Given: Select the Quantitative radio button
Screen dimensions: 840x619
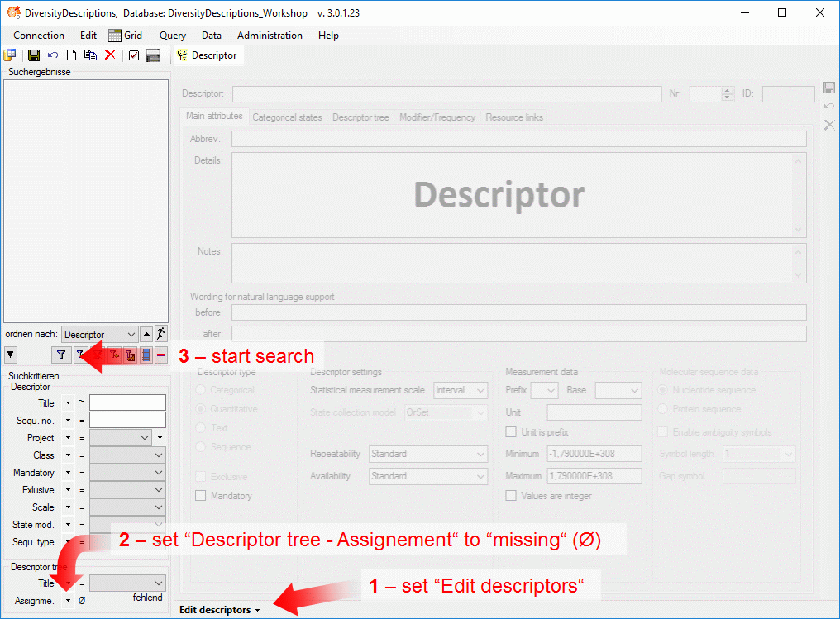Looking at the screenshot, I should (201, 408).
